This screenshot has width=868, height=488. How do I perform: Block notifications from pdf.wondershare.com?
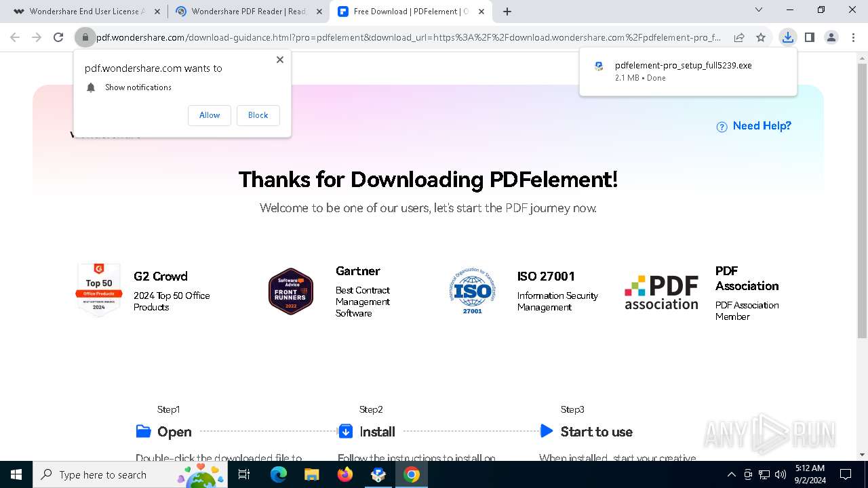point(258,115)
